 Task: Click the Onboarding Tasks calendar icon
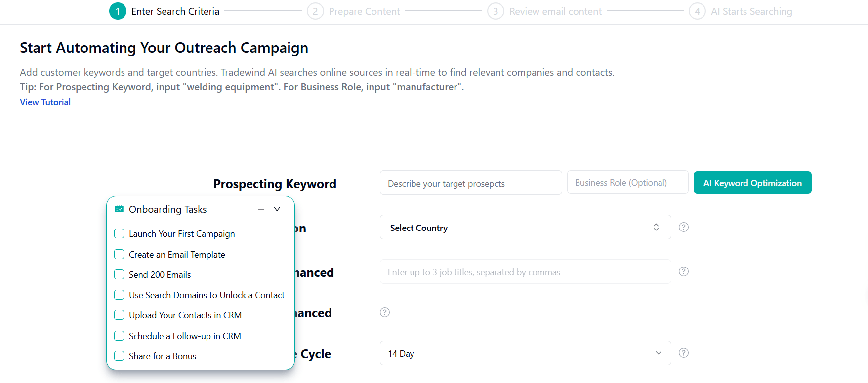point(119,209)
